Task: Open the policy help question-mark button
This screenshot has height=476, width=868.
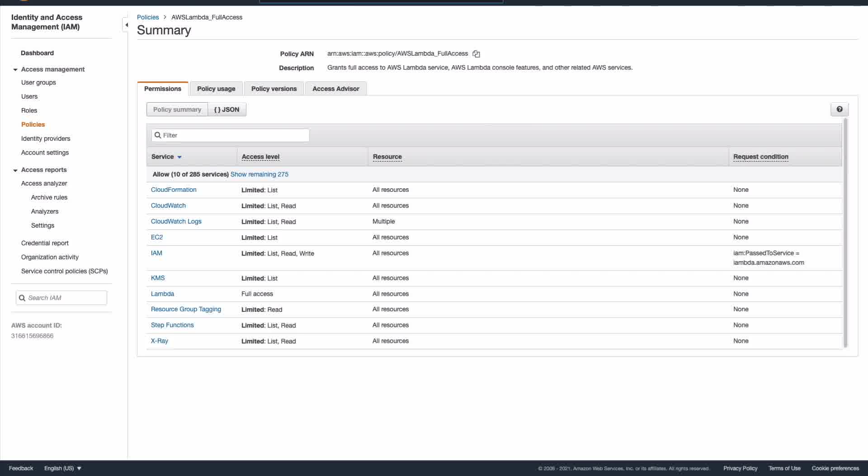Action: pyautogui.click(x=840, y=109)
